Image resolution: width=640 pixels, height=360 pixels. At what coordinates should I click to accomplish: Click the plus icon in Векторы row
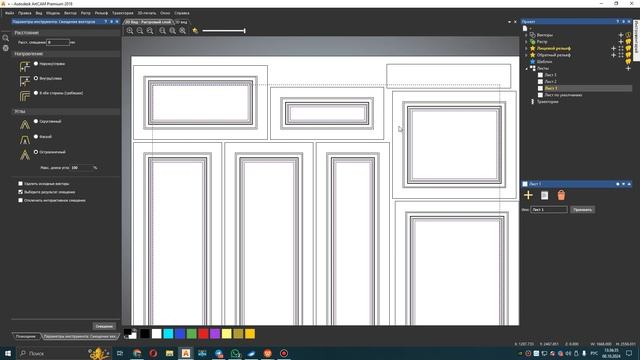pyautogui.click(x=621, y=35)
